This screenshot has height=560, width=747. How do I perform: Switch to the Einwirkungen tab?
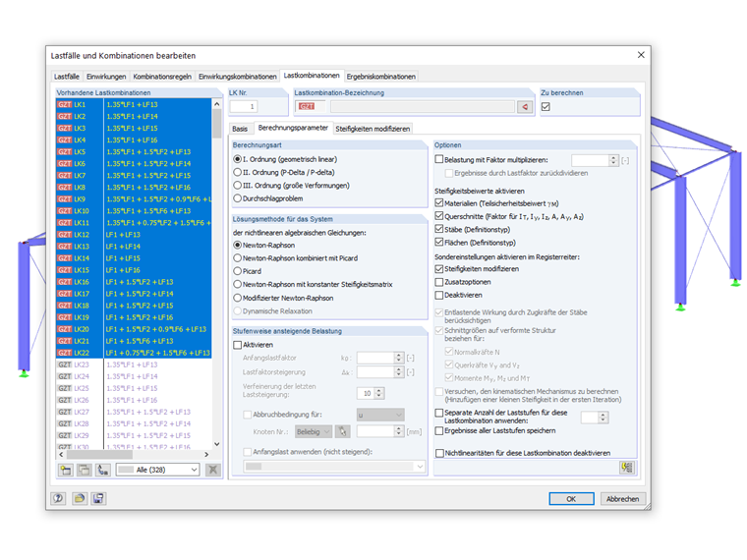pyautogui.click(x=106, y=77)
